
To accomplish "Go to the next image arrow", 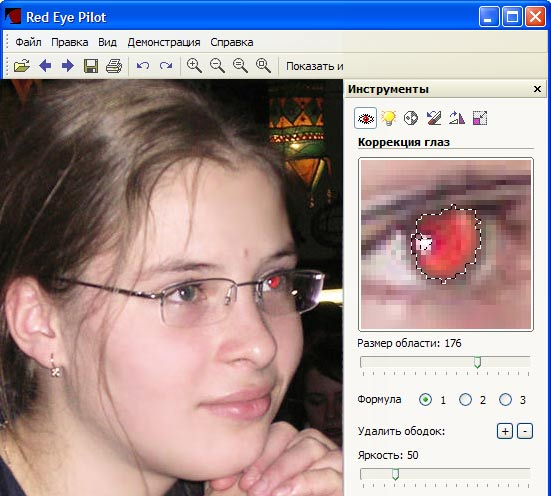I will [67, 66].
